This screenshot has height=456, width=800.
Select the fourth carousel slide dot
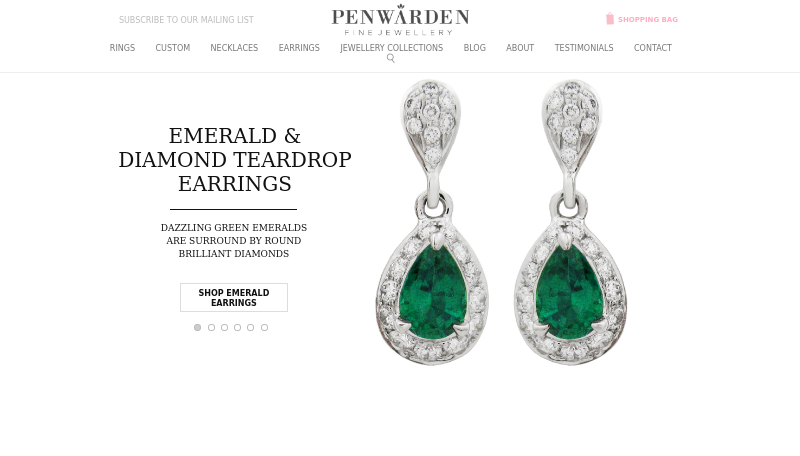[x=238, y=327]
